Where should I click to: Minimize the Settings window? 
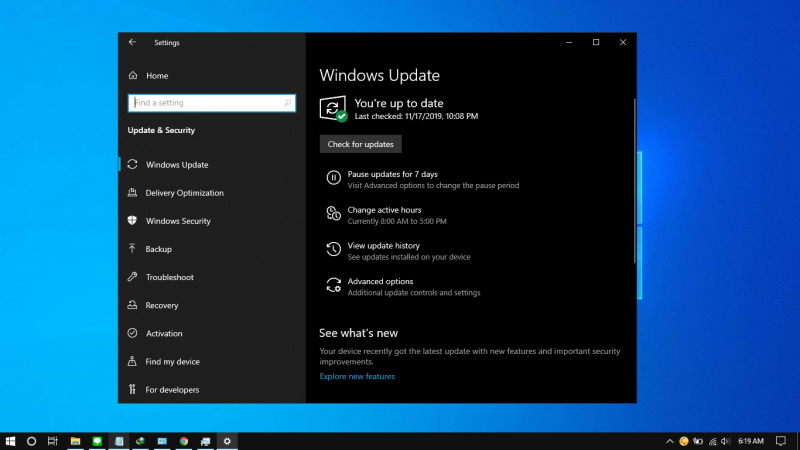(x=569, y=42)
